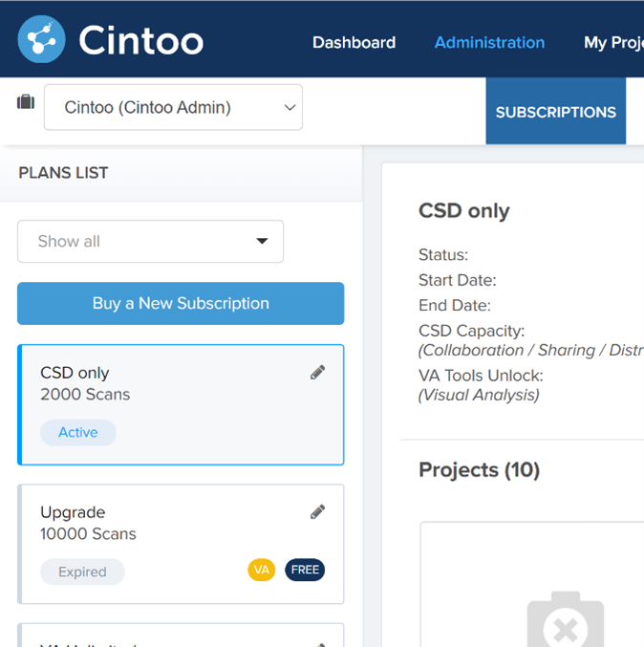Edit the CSD only plan pencil icon
The image size is (644, 647).
click(x=317, y=372)
